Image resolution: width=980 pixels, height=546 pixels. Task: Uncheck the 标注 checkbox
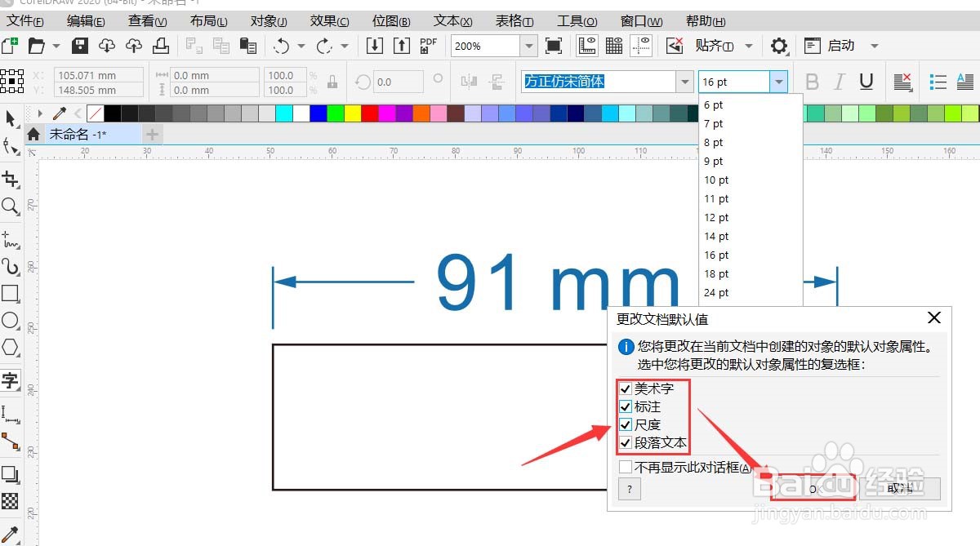(626, 406)
